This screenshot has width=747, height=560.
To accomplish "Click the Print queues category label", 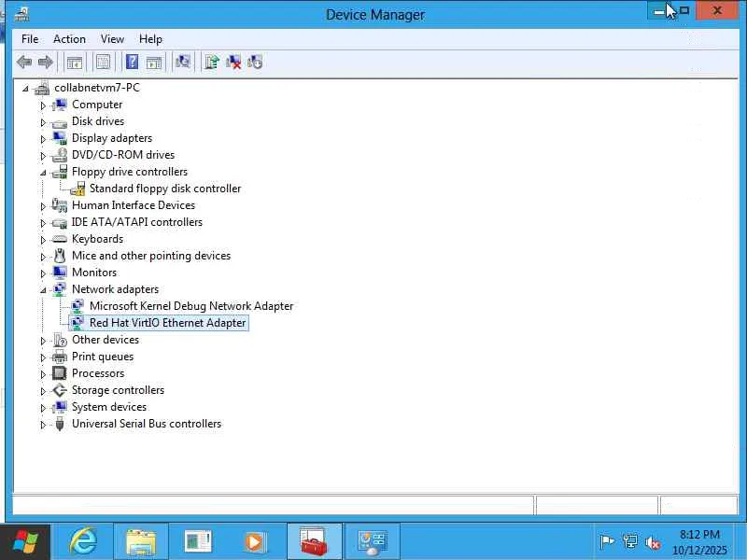I will (103, 357).
